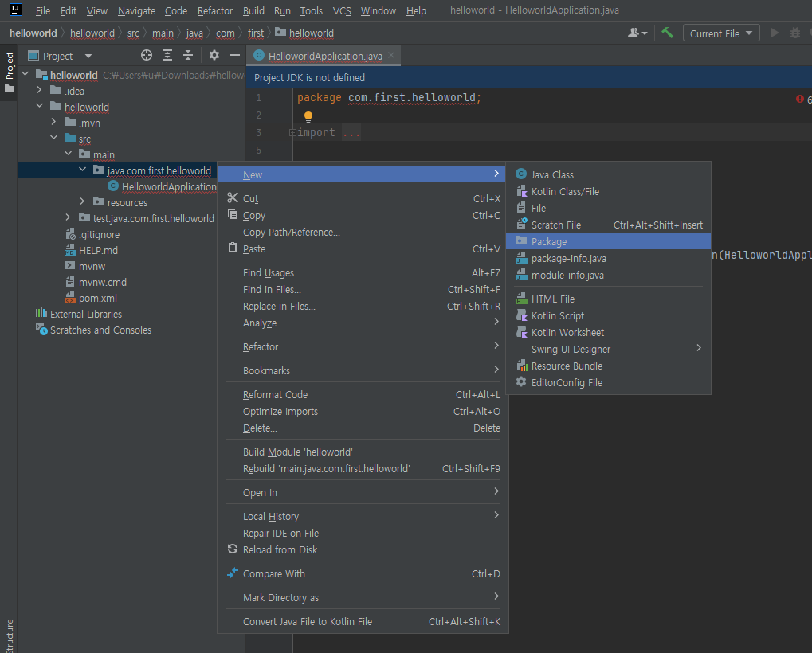812x653 pixels.
Task: Expand the .mvn folder
Action: click(x=54, y=122)
